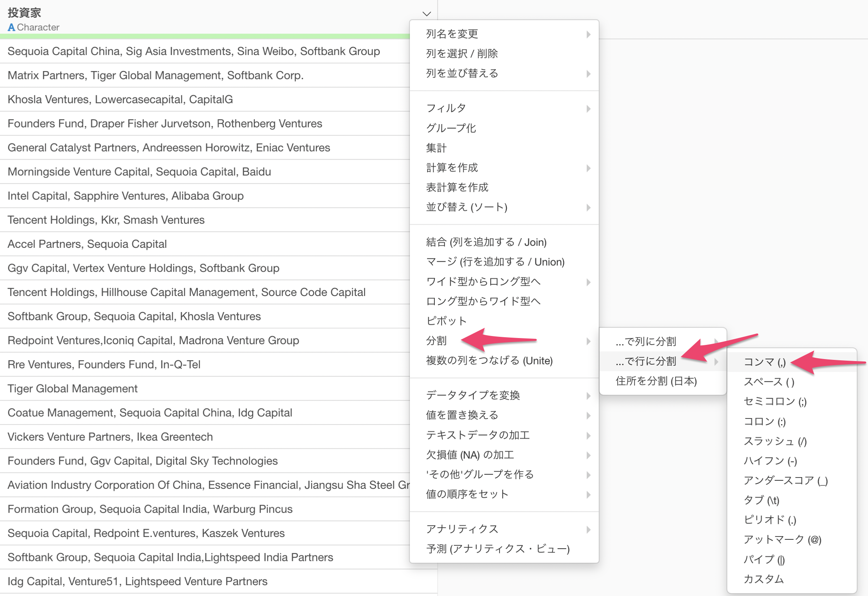Click row Morningside Venture Capital, Sequoia Capital, Baidu
Screen dimensions: 868x596
205,171
